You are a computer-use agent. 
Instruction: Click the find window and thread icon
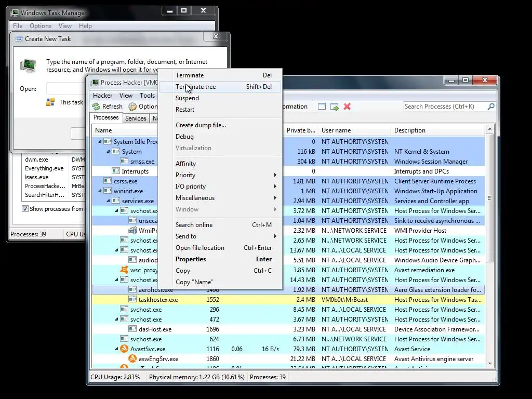point(334,107)
